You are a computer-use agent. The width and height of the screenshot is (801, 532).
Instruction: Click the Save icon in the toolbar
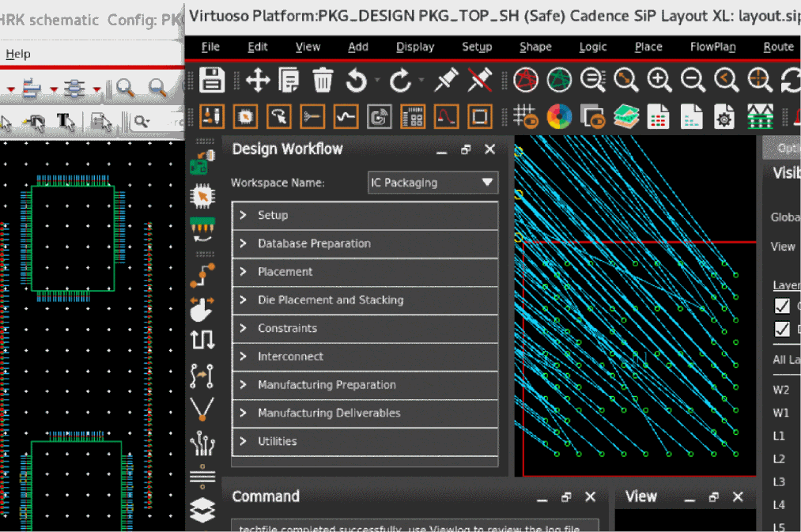coord(212,80)
